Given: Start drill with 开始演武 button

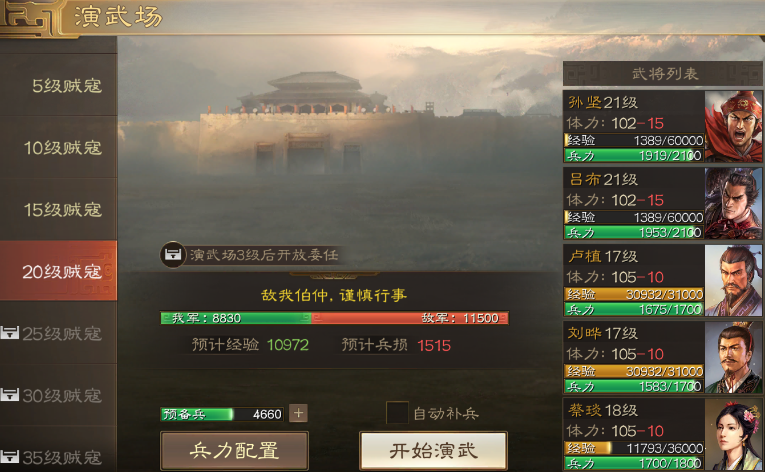Looking at the screenshot, I should (x=433, y=451).
